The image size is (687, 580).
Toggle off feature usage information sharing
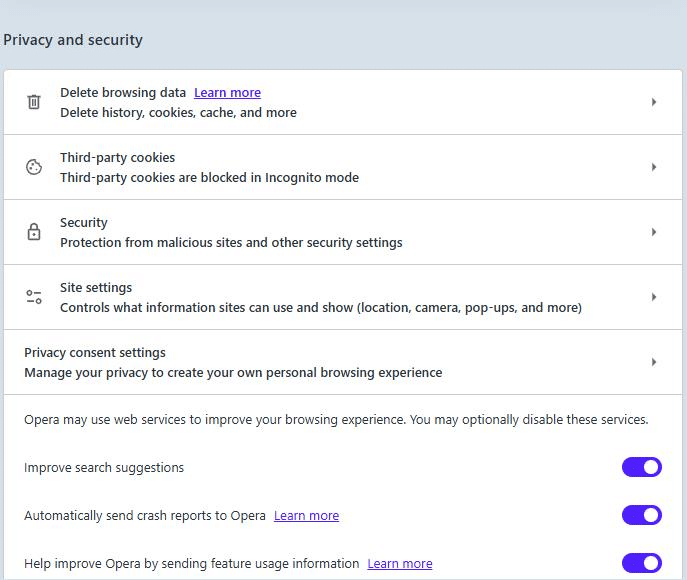click(x=641, y=563)
